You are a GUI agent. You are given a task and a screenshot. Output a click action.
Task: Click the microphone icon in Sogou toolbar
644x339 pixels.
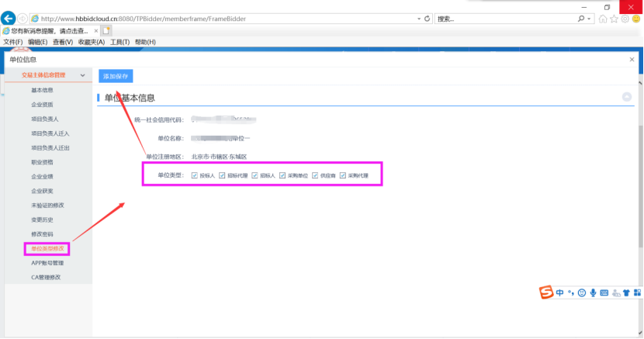(594, 292)
